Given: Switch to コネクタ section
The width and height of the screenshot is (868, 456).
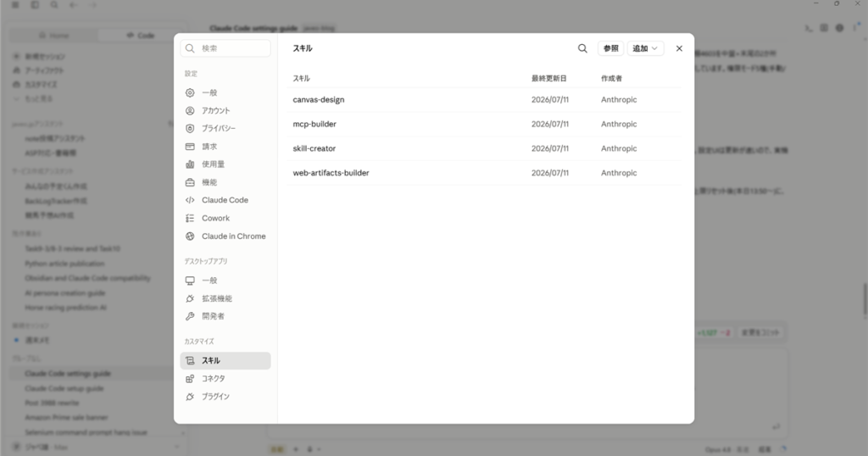Looking at the screenshot, I should (225, 379).
